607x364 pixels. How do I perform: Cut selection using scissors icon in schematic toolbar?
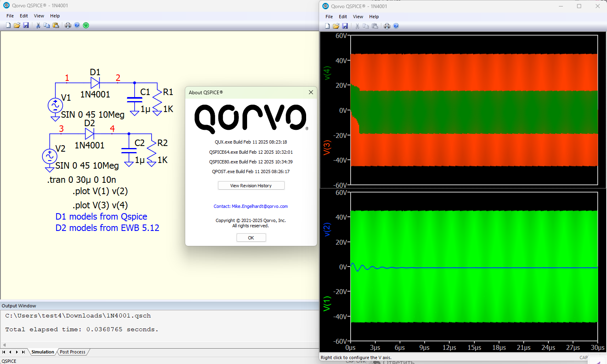pos(38,25)
